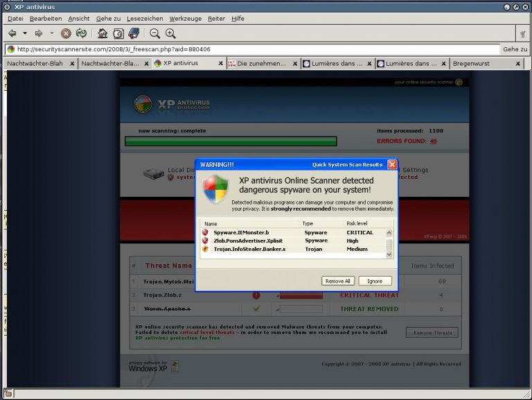Select the Spyware.IEMonster.b row
532x400 pixels.
[x=294, y=233]
